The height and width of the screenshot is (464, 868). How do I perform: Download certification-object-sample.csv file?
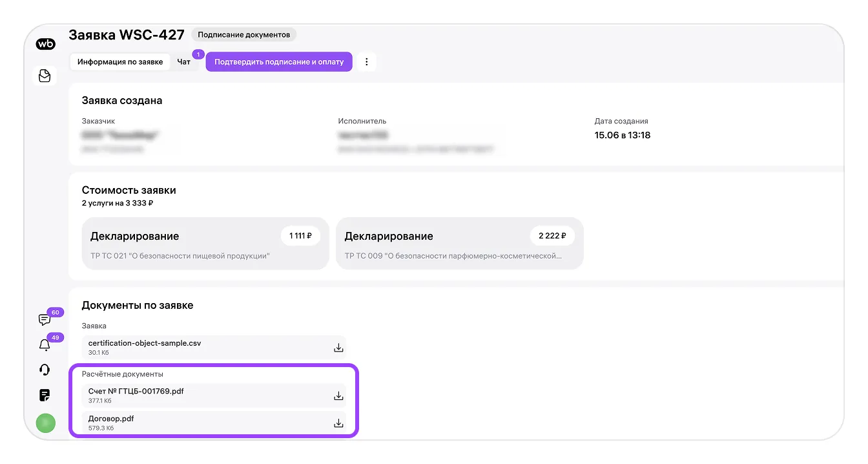tap(338, 348)
